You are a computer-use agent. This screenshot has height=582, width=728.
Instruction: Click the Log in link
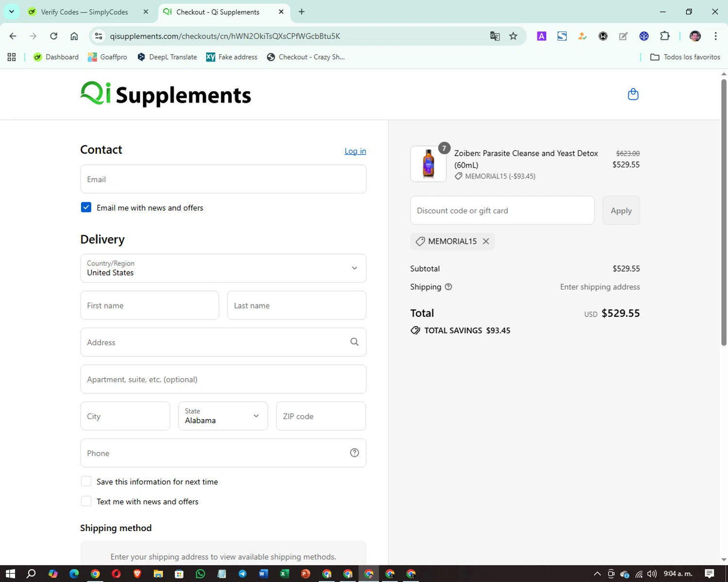tap(355, 151)
